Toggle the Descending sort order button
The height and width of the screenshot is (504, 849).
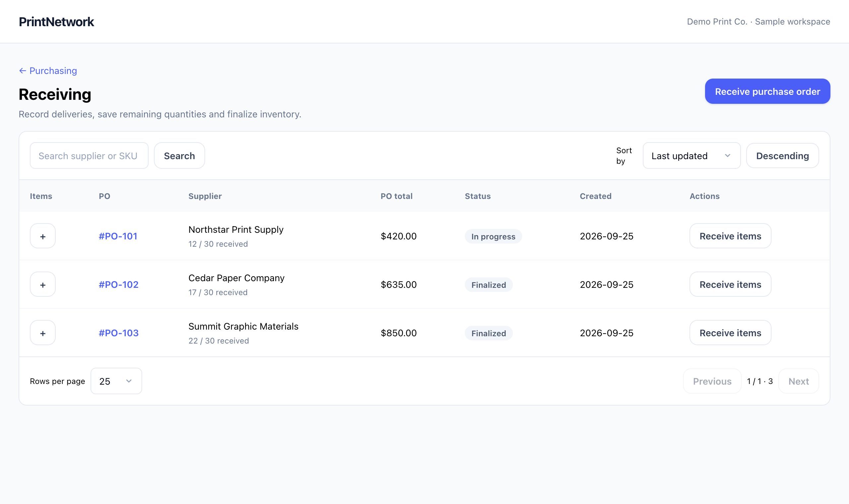pyautogui.click(x=782, y=156)
